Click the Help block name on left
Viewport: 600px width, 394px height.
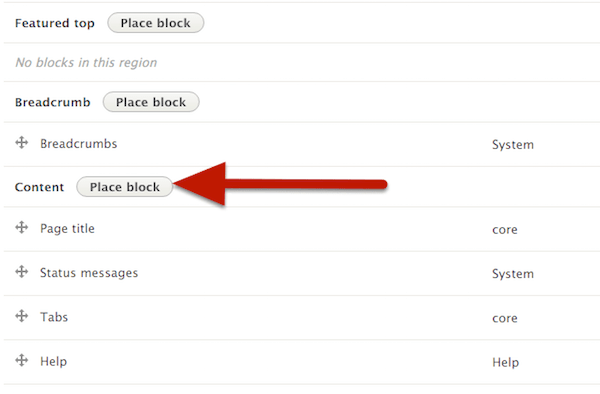54,361
